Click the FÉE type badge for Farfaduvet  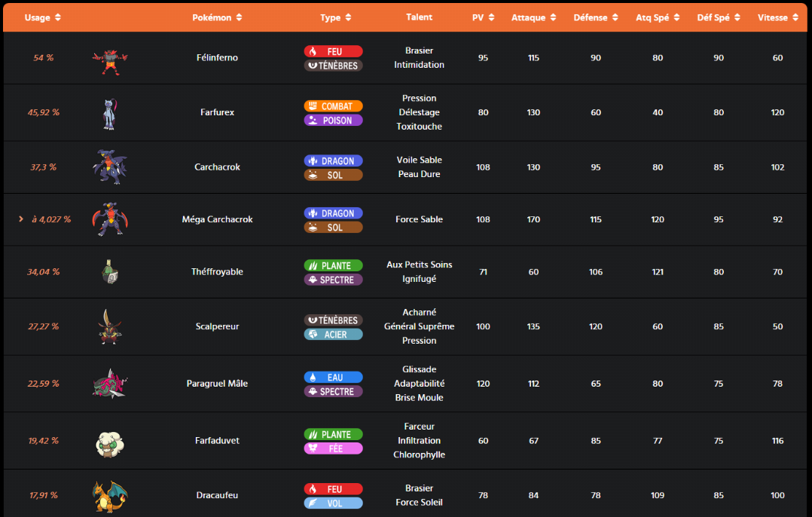pyautogui.click(x=333, y=448)
